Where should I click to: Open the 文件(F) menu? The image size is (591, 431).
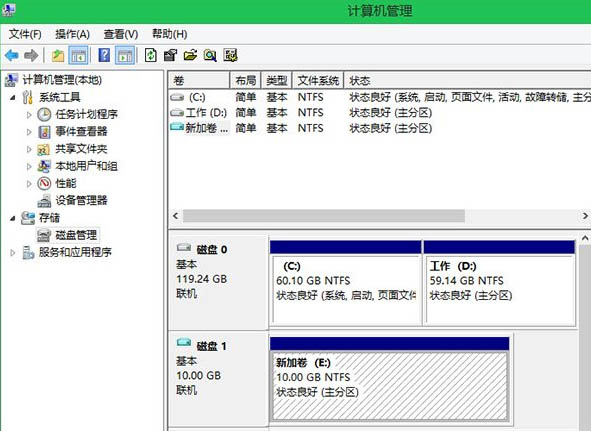(x=25, y=34)
